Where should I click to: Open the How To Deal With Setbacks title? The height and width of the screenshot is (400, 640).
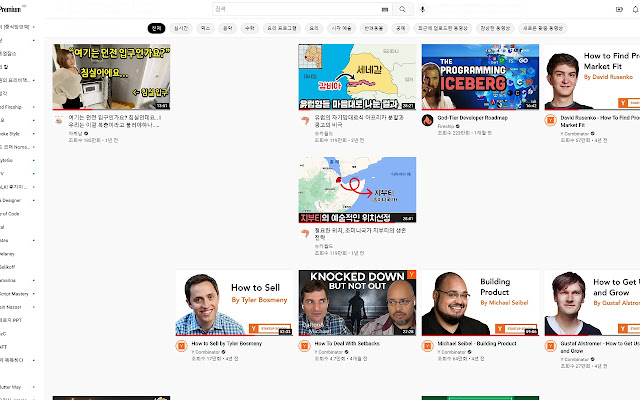click(x=347, y=344)
